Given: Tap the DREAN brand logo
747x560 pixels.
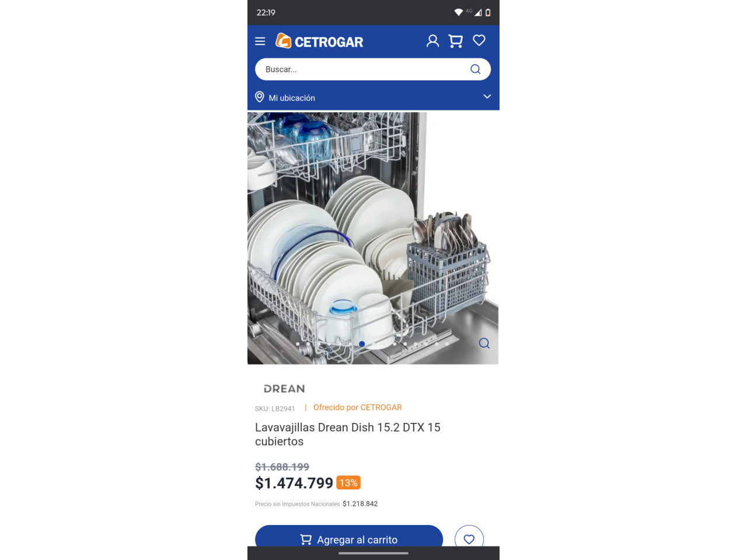Looking at the screenshot, I should tap(284, 388).
